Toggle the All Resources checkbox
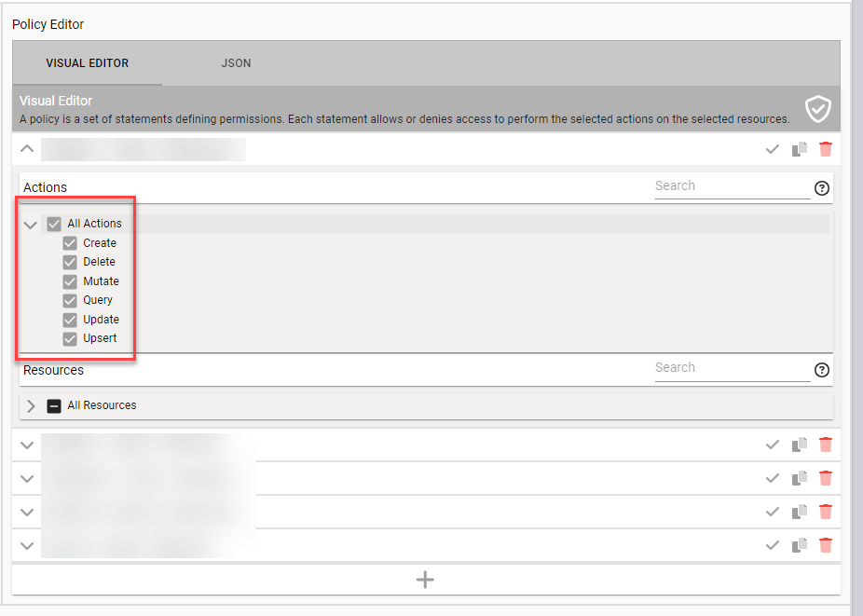 coord(54,406)
